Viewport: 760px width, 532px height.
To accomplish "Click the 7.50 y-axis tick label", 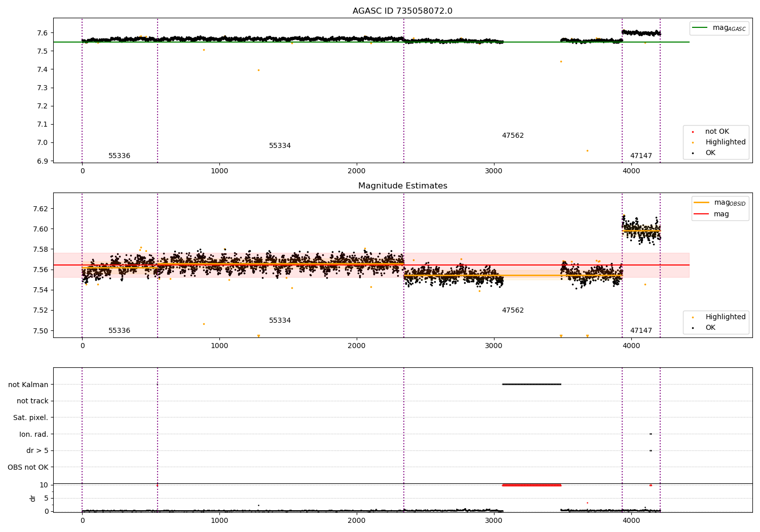I will pos(41,331).
